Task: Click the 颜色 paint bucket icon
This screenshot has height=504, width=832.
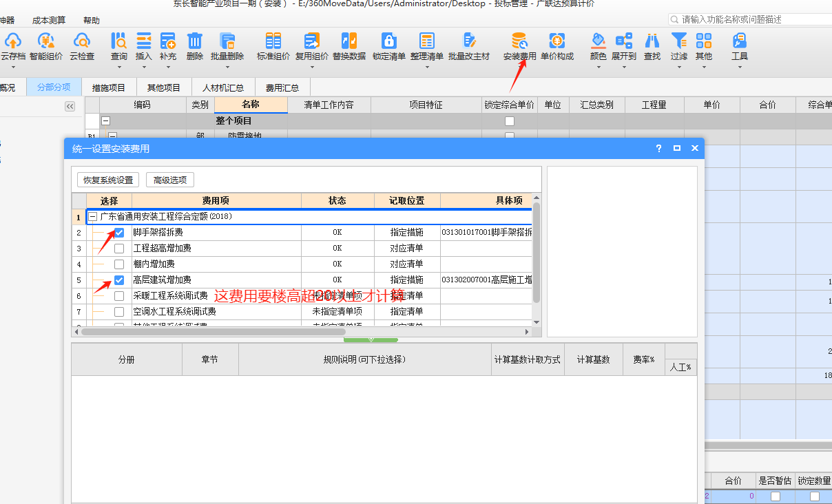Action: tap(599, 41)
